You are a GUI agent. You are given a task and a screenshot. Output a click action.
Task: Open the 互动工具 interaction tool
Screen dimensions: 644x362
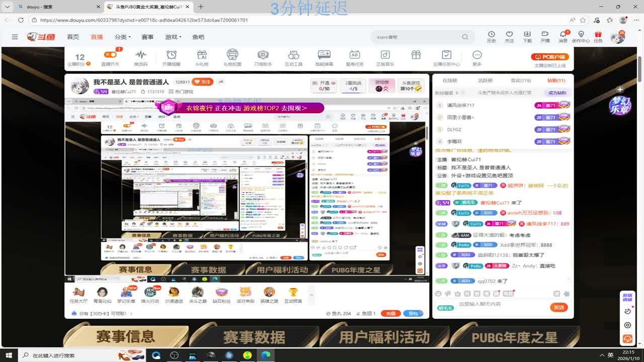click(x=294, y=58)
